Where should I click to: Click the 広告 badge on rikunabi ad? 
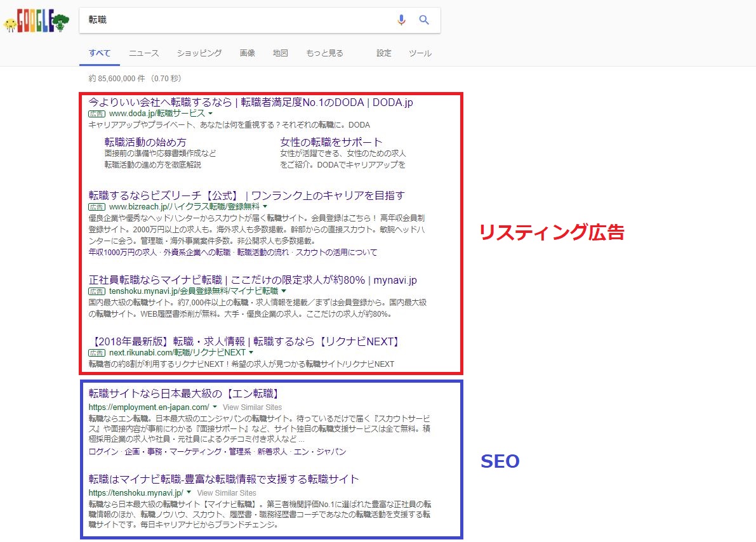(x=96, y=353)
